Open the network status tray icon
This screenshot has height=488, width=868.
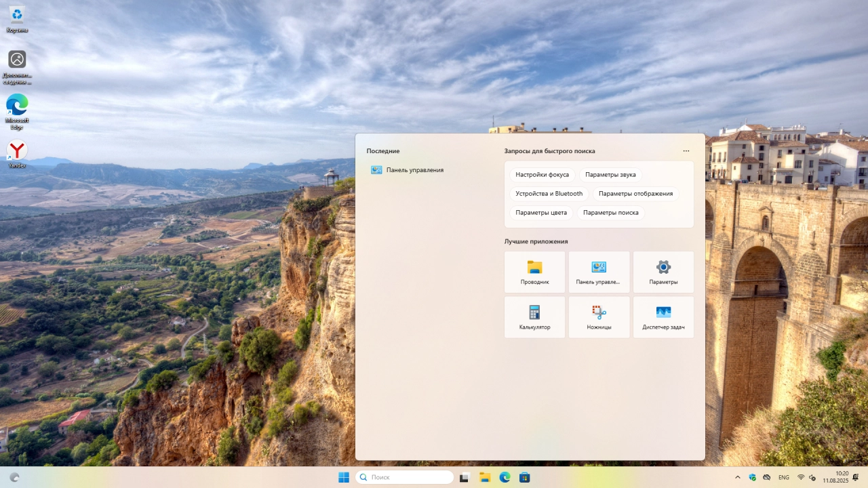click(801, 477)
